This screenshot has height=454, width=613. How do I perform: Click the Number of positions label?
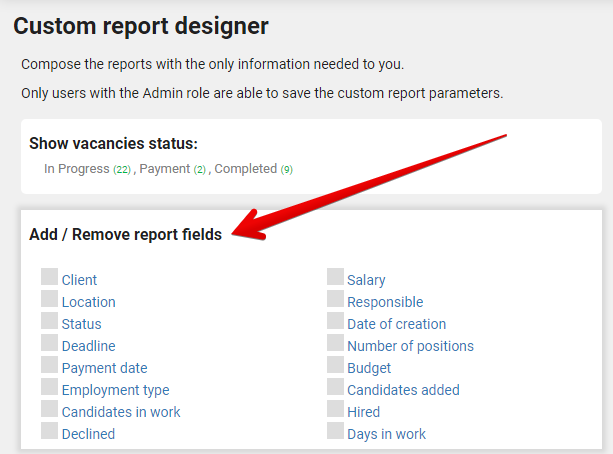pos(410,346)
